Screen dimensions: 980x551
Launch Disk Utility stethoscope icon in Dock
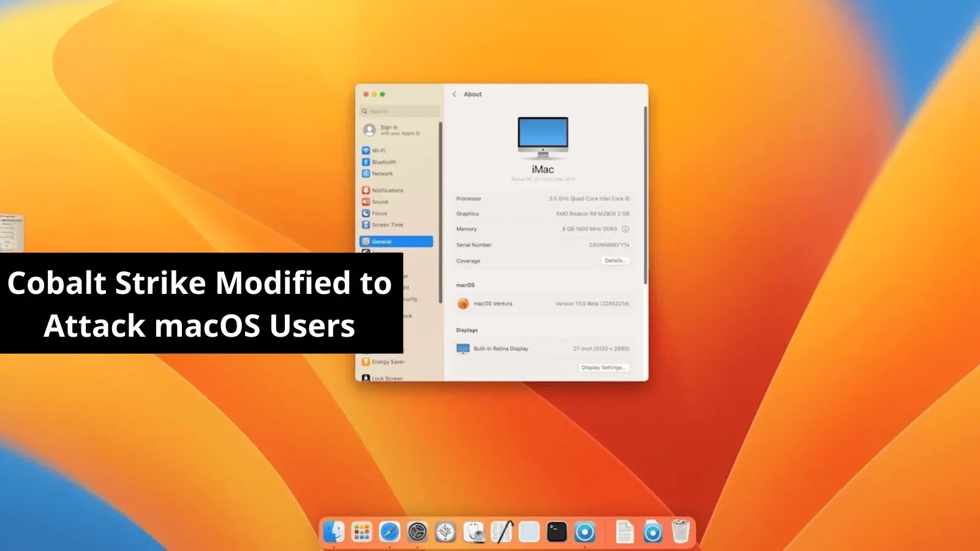point(473,532)
